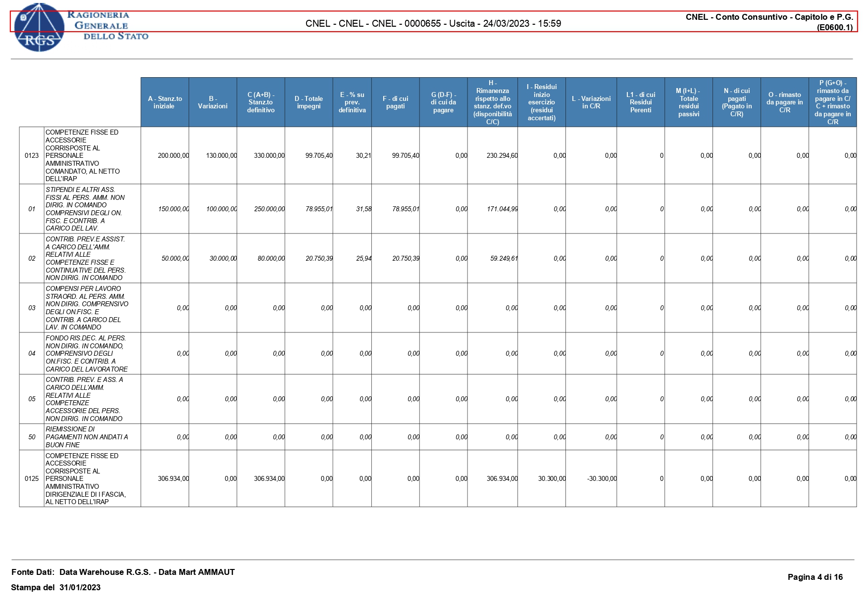Viewport: 868px width, 613px height.
Task: Click the 'O - rimasto da pagare in C/R' header
Action: pos(784,102)
